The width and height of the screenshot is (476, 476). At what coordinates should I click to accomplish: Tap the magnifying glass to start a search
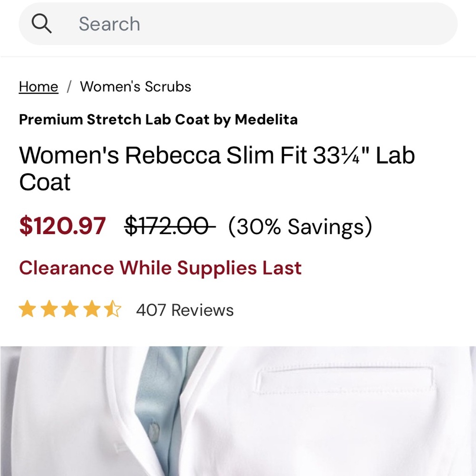click(42, 23)
